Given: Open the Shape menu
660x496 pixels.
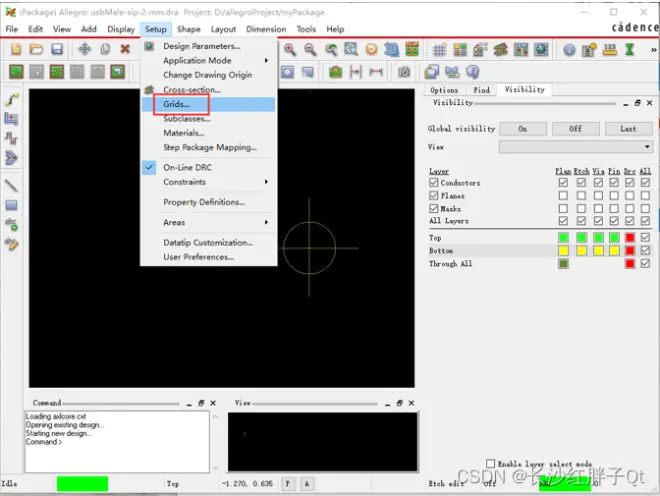Looking at the screenshot, I should [x=189, y=29].
